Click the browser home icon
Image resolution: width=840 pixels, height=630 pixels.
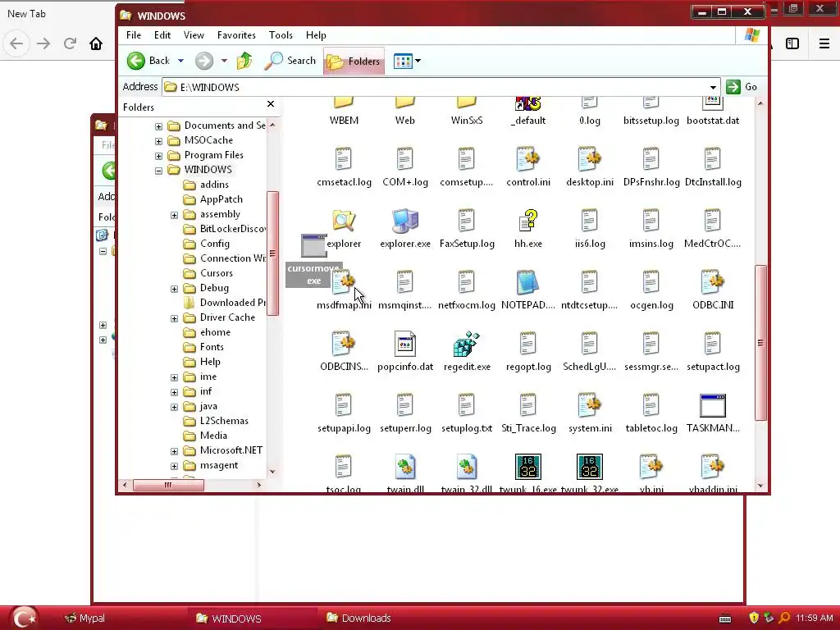click(x=96, y=43)
